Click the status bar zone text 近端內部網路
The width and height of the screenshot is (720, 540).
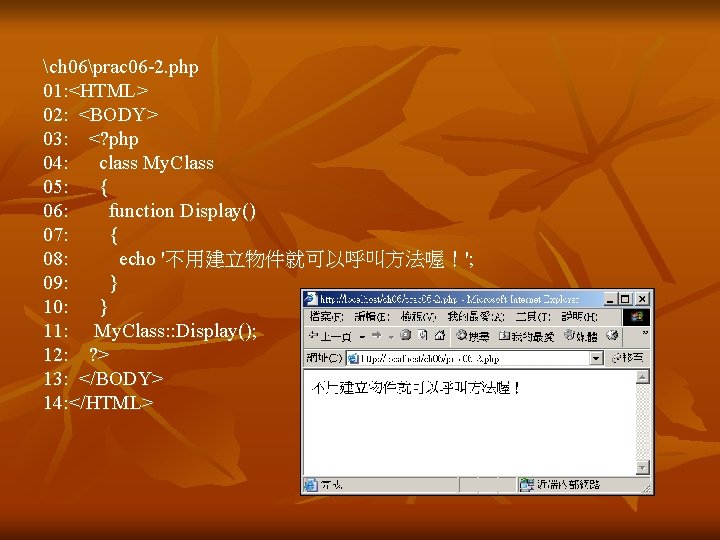(568, 484)
